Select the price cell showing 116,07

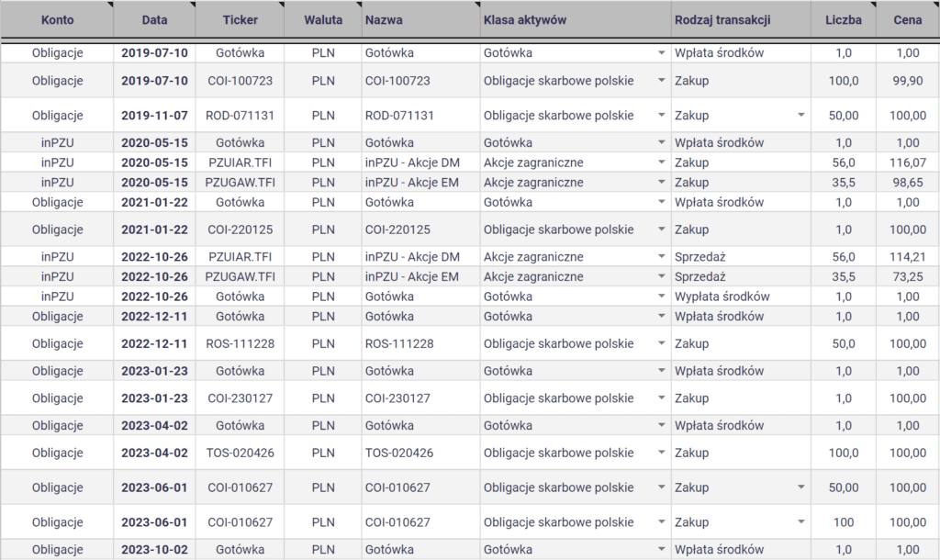click(907, 162)
